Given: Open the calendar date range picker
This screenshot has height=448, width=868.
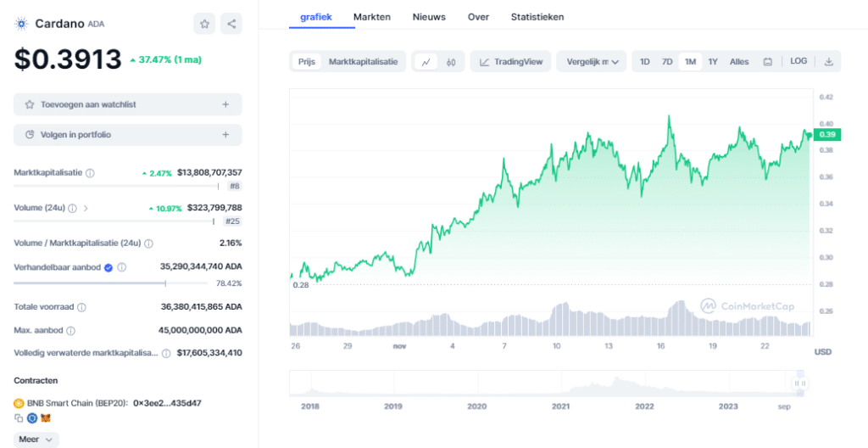Looking at the screenshot, I should point(767,62).
